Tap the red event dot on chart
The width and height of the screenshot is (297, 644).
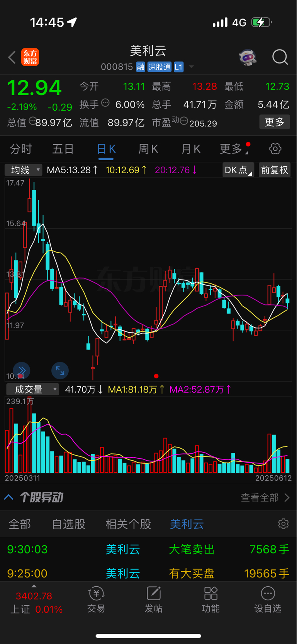point(156,376)
